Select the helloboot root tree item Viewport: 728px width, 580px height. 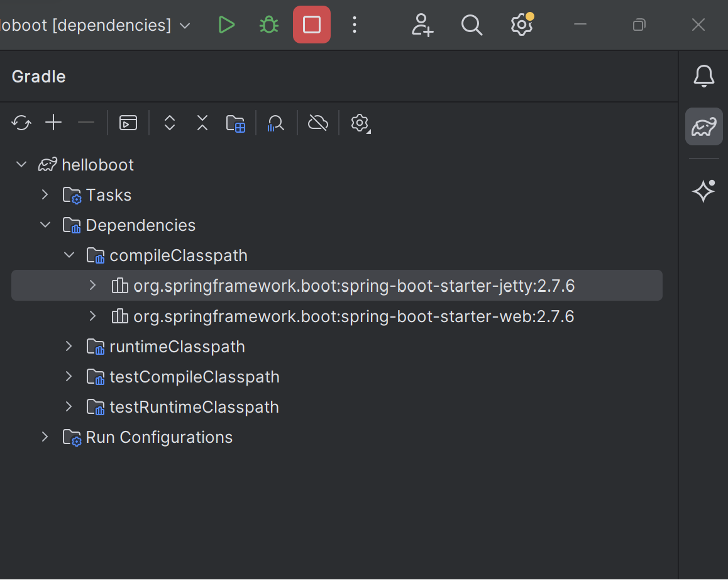[x=97, y=165]
